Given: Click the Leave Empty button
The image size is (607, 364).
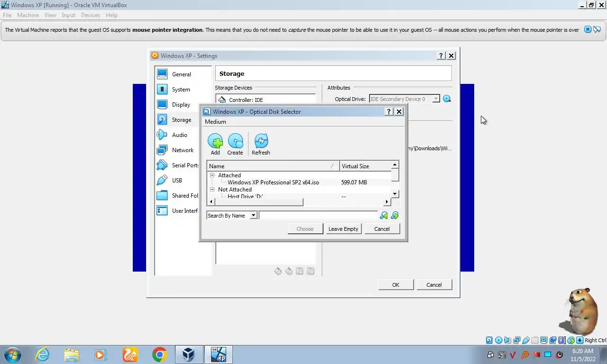Looking at the screenshot, I should click(343, 229).
